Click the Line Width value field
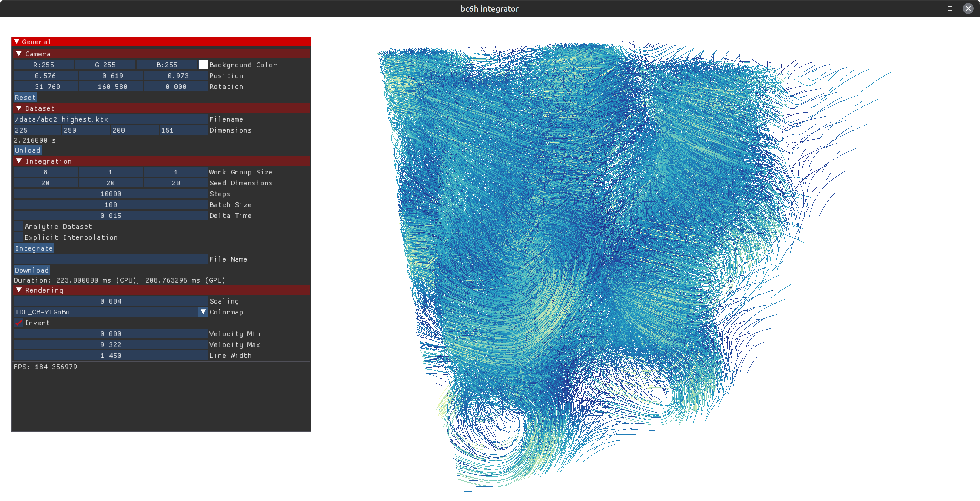The height and width of the screenshot is (501, 980). tap(111, 355)
